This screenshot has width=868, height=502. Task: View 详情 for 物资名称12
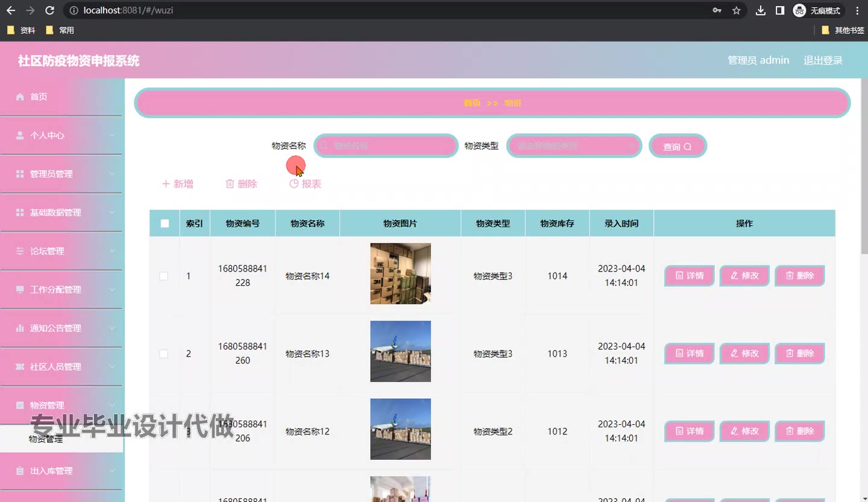pos(690,431)
